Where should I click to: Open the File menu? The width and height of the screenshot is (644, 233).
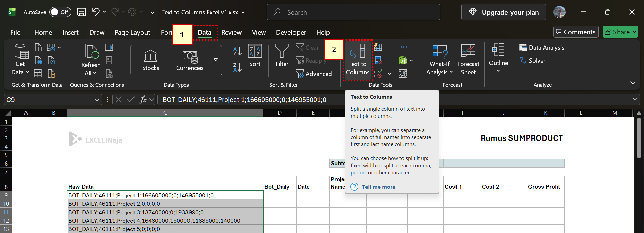[x=15, y=32]
